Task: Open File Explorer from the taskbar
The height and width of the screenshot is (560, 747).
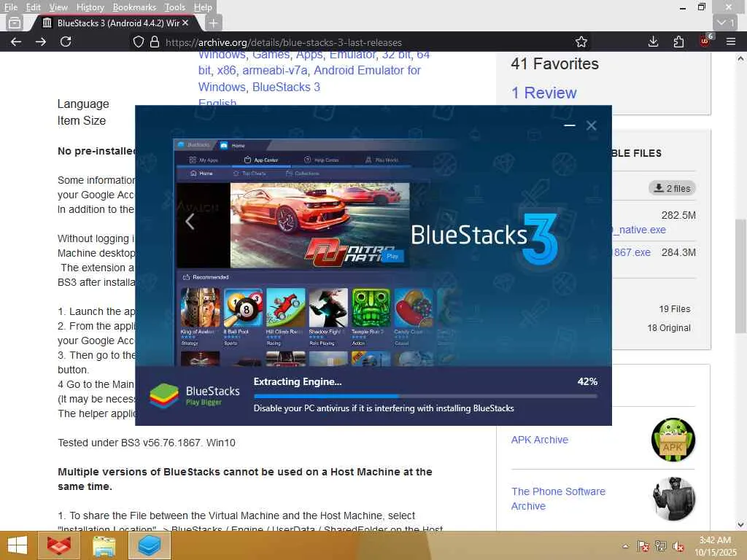Action: click(104, 545)
